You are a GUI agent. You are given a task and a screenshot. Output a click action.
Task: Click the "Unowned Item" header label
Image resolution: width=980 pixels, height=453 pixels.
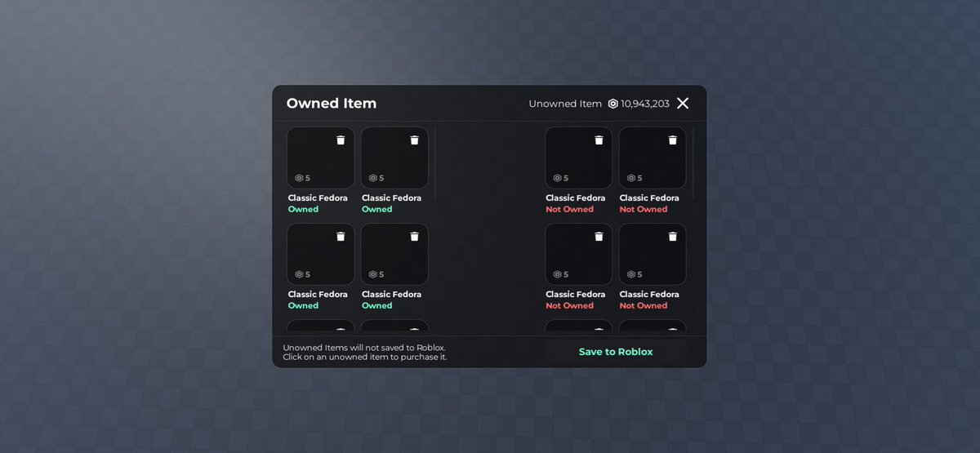coord(565,104)
